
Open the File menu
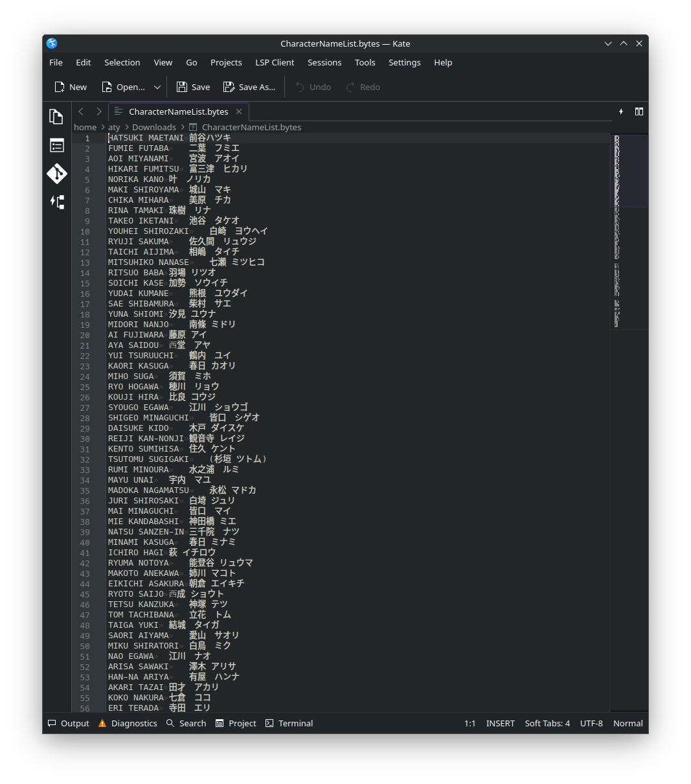pos(56,62)
